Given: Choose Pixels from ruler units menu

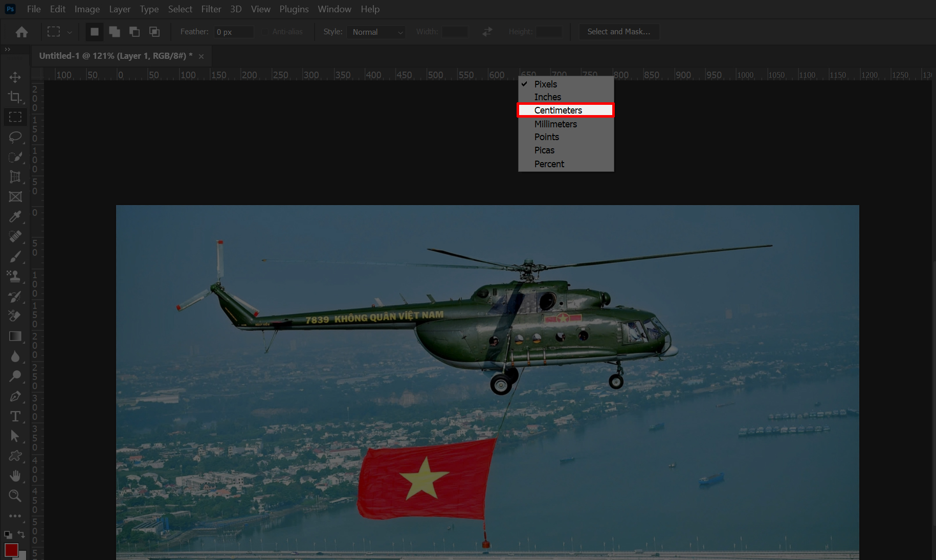Looking at the screenshot, I should tap(566, 84).
